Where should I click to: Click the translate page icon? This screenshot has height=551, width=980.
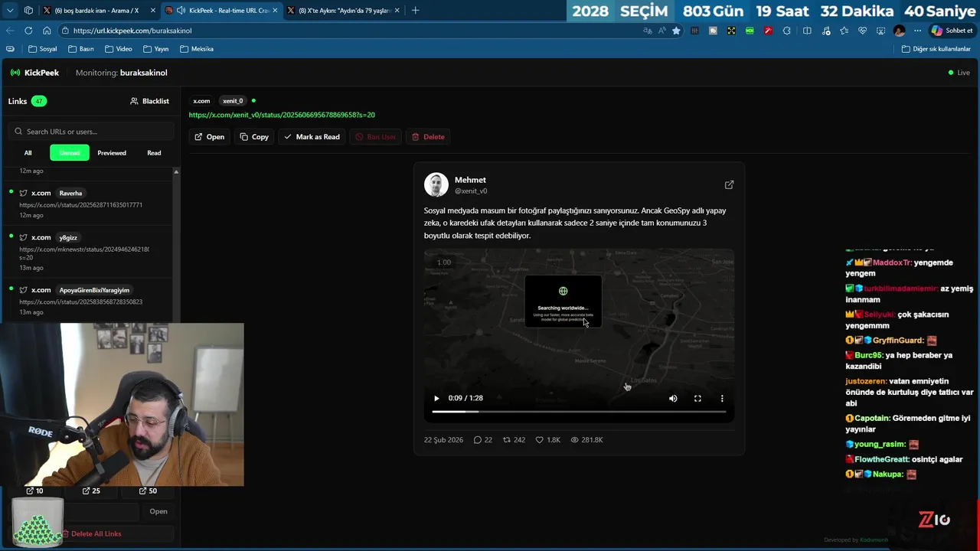pos(648,31)
